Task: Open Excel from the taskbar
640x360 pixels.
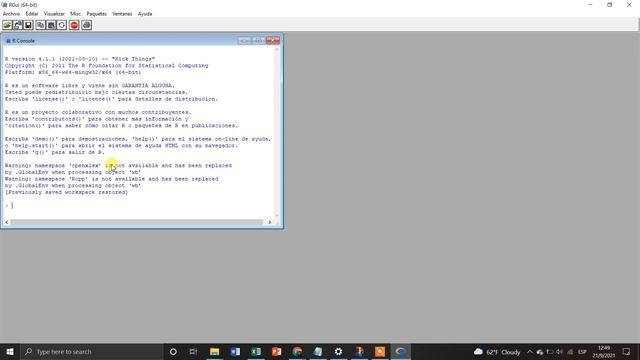Action: coord(256,351)
